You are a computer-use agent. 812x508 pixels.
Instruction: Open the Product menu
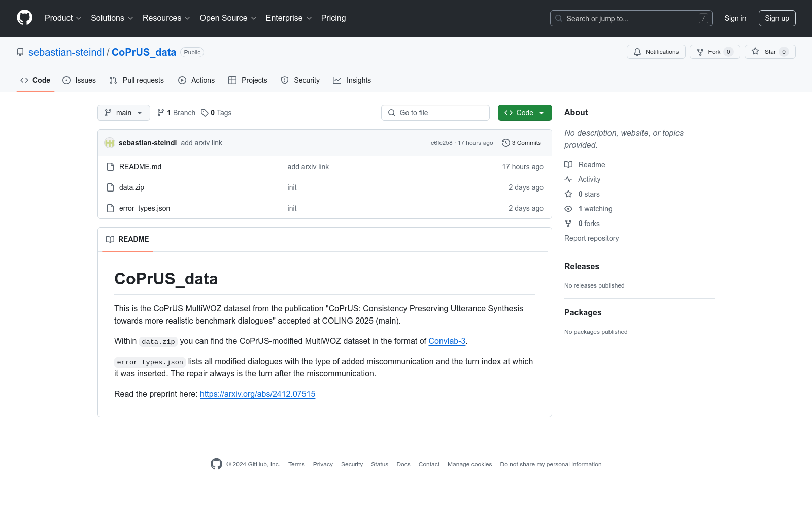point(63,18)
